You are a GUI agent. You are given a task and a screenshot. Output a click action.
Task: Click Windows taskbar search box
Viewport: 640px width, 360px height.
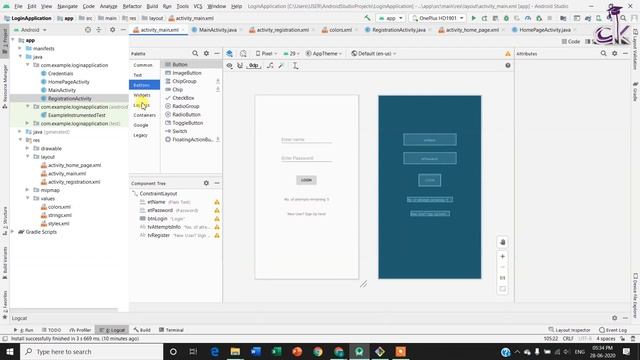(91, 351)
